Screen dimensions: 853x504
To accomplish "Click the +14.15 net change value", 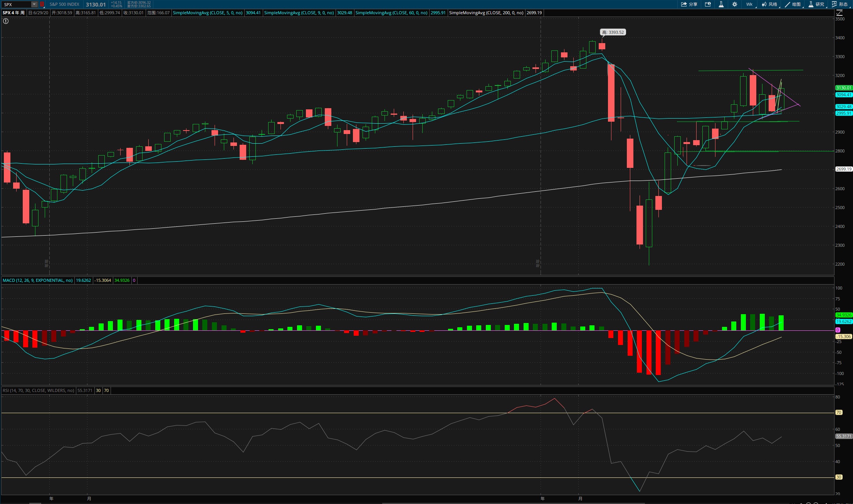I will 116,3.
